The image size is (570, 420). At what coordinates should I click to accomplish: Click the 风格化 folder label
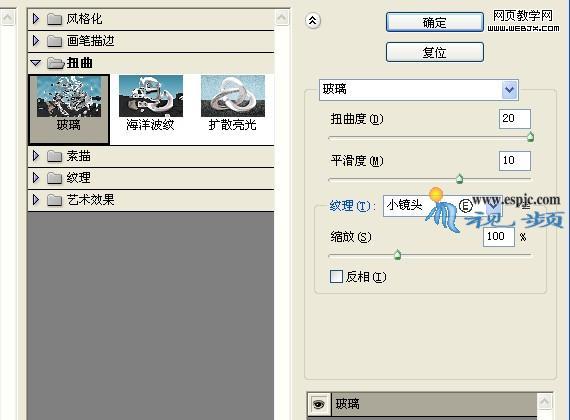tap(84, 19)
